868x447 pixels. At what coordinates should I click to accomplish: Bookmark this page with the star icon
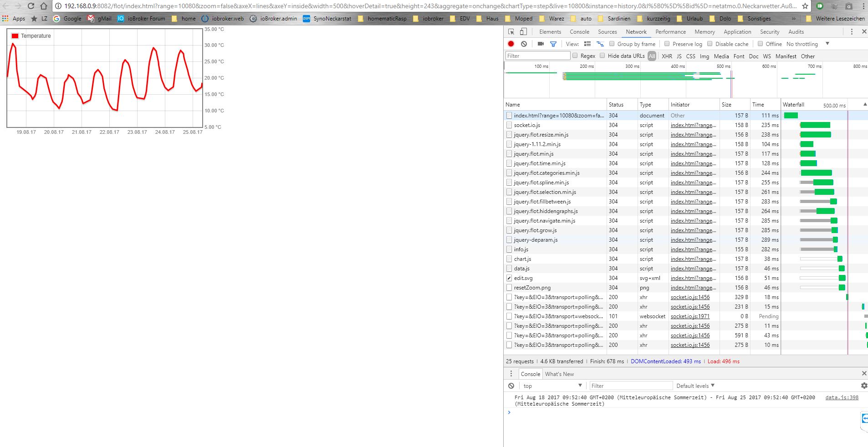point(805,6)
